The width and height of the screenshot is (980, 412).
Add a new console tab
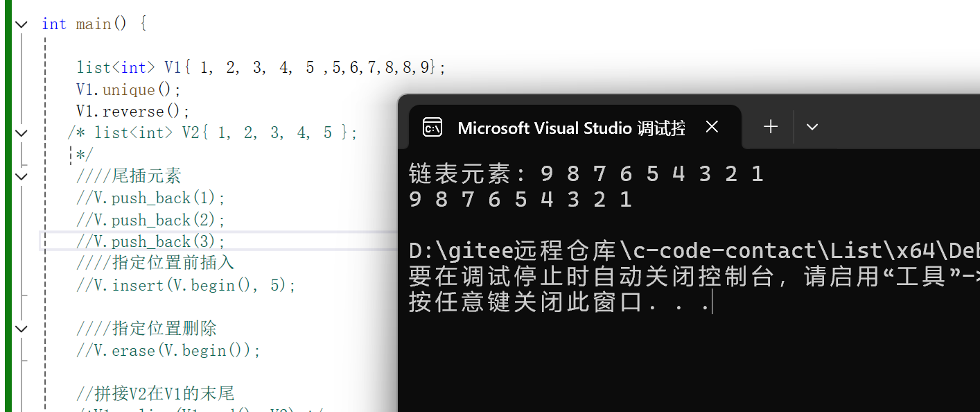pyautogui.click(x=770, y=127)
